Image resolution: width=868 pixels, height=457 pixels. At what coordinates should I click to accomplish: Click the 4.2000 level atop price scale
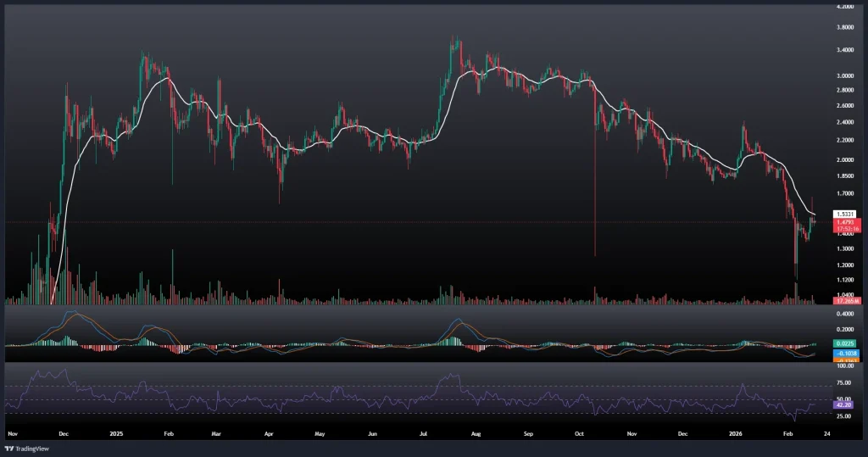point(845,7)
